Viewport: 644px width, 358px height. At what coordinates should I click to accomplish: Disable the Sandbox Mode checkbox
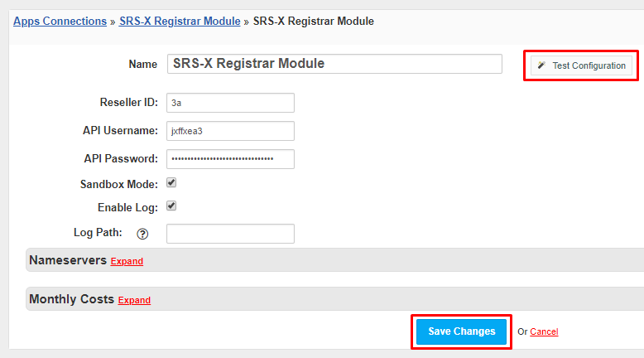pyautogui.click(x=171, y=182)
